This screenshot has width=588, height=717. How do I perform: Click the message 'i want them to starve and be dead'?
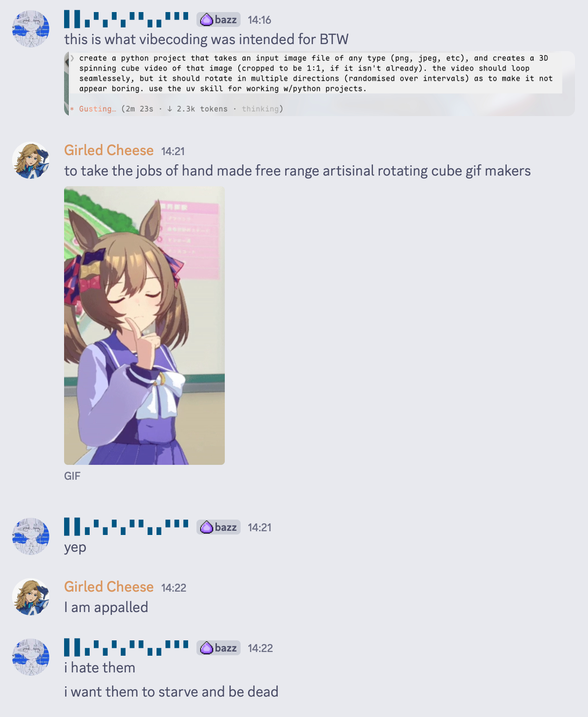(x=171, y=692)
